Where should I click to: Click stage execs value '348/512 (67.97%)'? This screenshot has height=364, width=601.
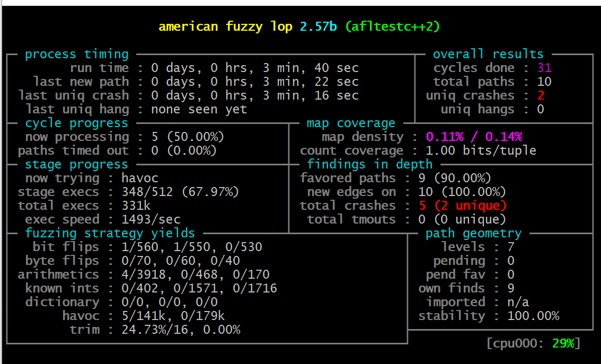[x=180, y=192]
